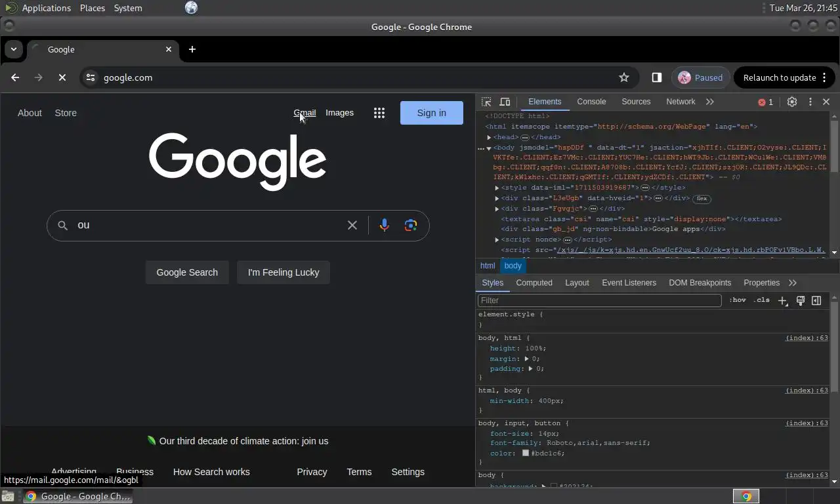Viewport: 840px width, 504px height.
Task: Expand margin shorthand property triangle
Action: (x=526, y=358)
